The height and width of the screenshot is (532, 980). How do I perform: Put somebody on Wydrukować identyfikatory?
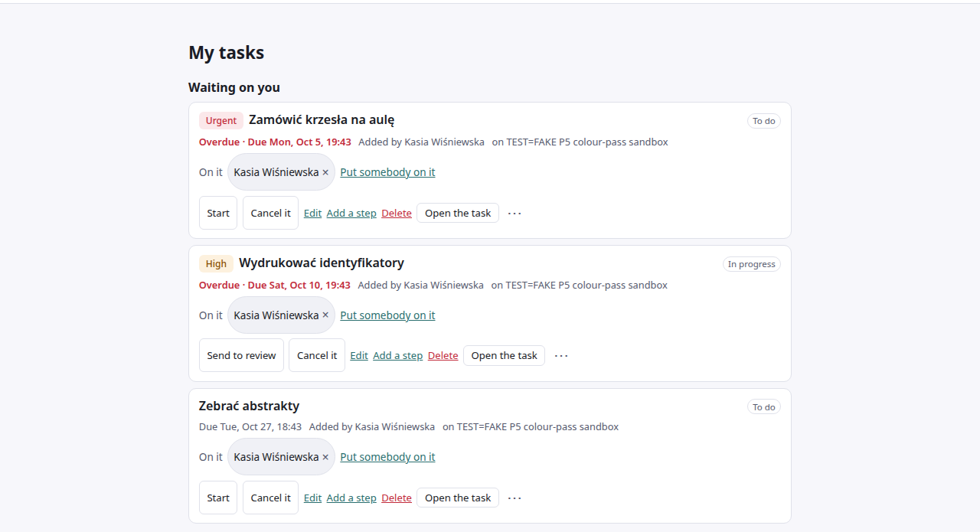[x=387, y=315]
